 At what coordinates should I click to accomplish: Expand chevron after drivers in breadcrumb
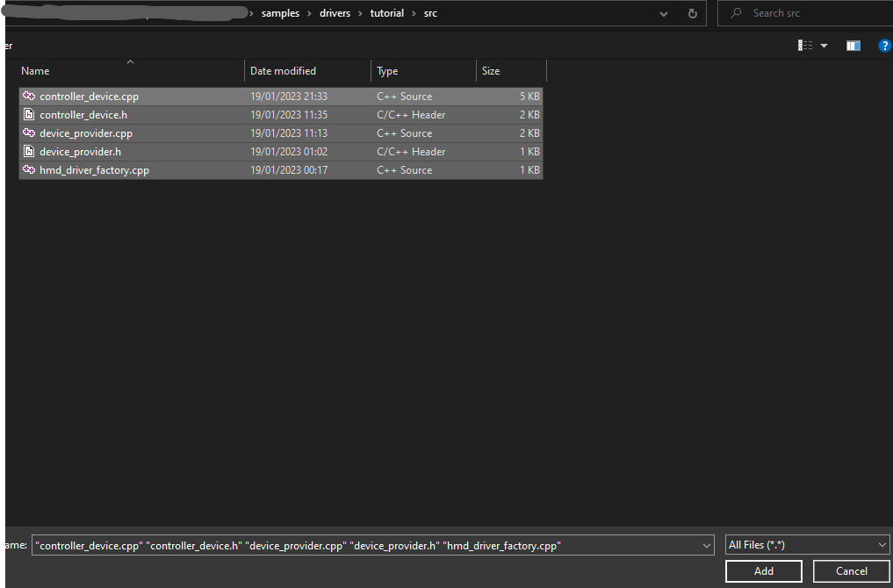[x=360, y=13]
